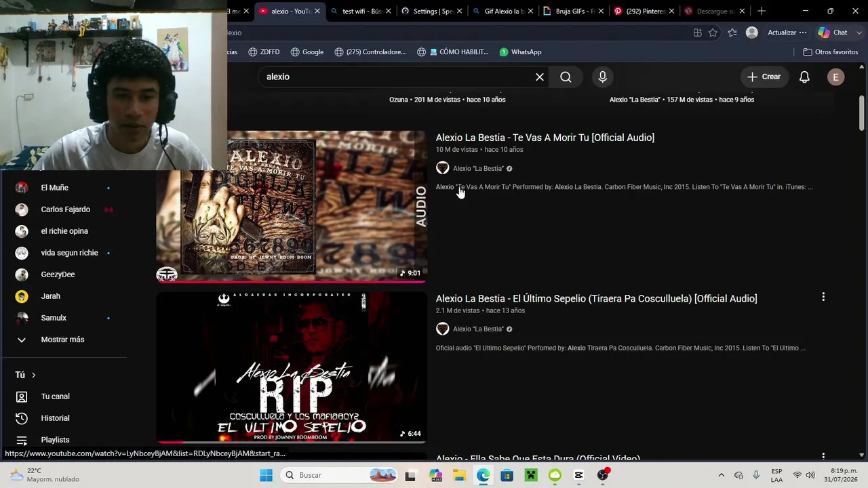Switch to the Pinterest tab

[x=644, y=11]
